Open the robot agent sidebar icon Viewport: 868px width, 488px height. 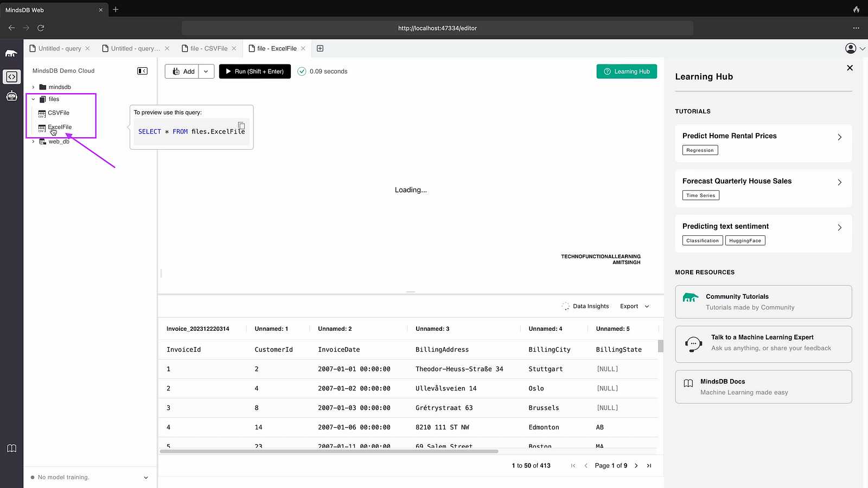click(x=11, y=97)
